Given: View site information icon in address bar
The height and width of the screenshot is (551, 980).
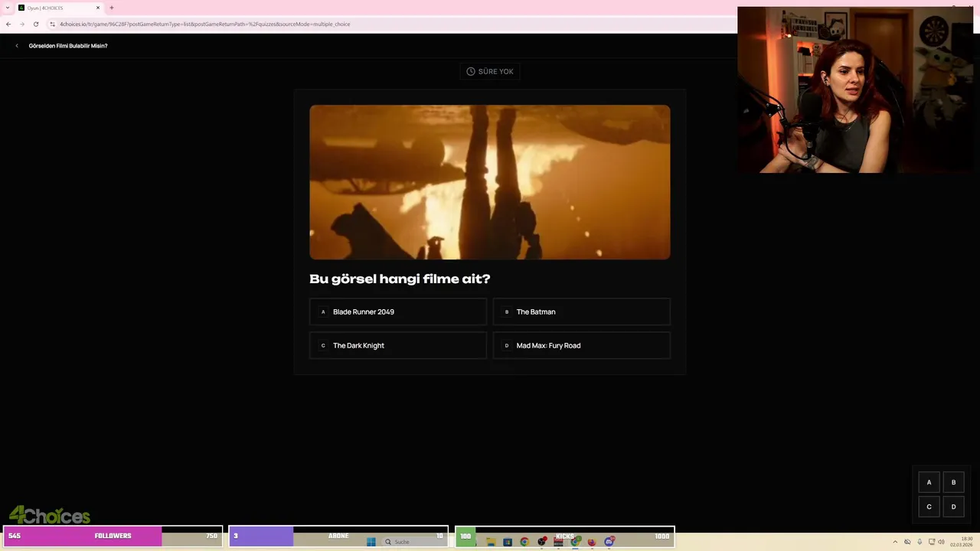Looking at the screenshot, I should pos(52,24).
